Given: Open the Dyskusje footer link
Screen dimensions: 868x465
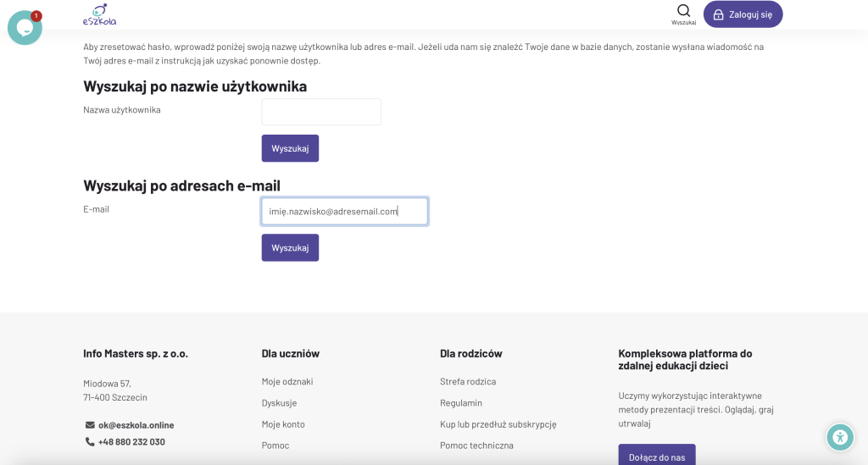Looking at the screenshot, I should point(279,403).
